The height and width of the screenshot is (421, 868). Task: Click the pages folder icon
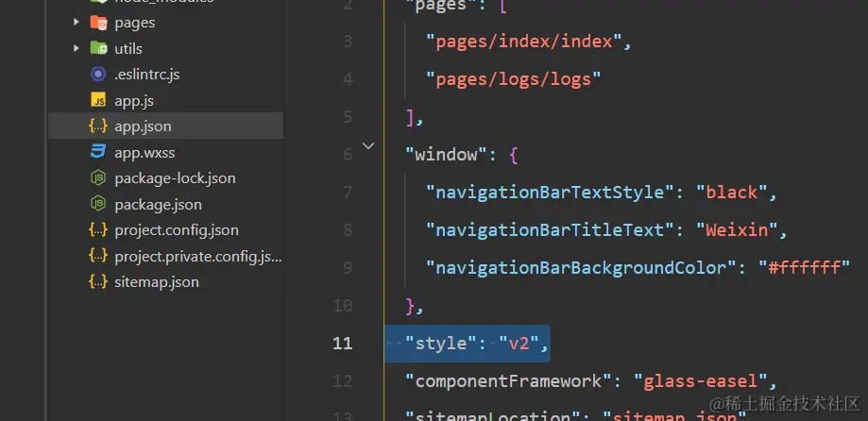pos(98,23)
